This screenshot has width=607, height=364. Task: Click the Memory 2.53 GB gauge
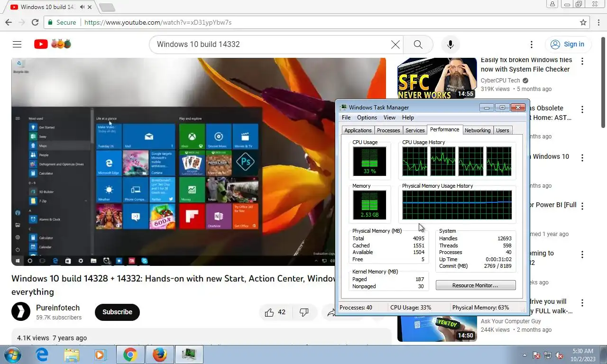pos(369,205)
